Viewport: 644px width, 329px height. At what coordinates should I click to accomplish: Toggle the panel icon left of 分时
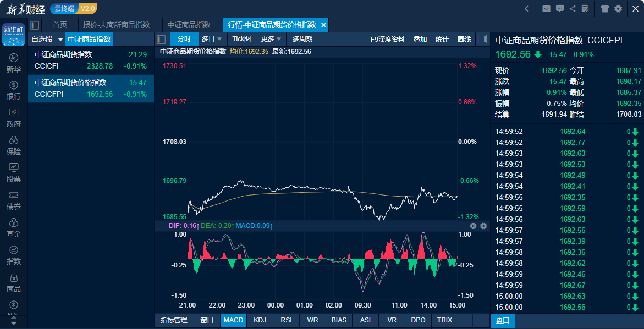coord(161,40)
